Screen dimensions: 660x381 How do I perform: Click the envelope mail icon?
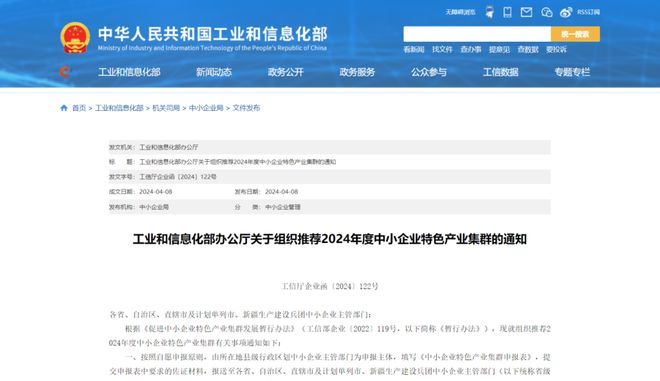pos(526,12)
